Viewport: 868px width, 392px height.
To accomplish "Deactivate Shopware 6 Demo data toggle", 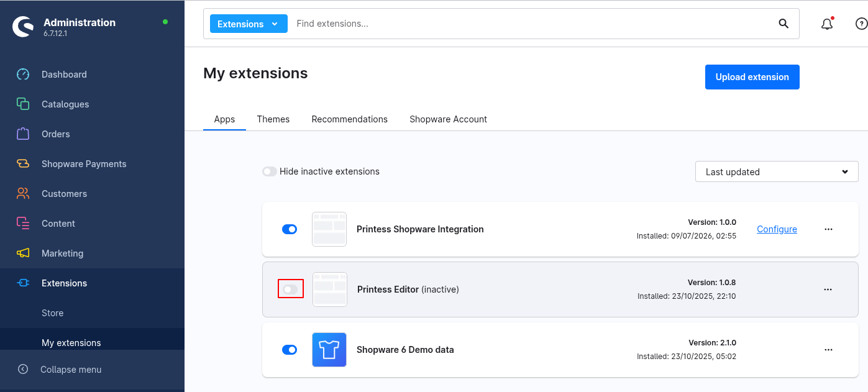I will 290,350.
